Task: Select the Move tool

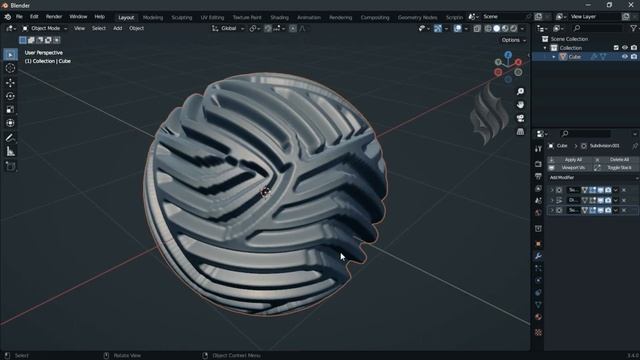Action: tap(10, 82)
